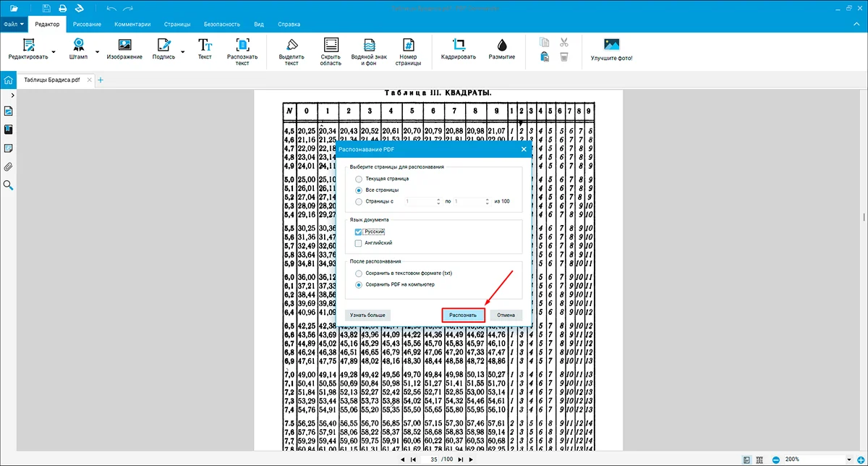Select the Current Page (Текущая страница) radio button

pyautogui.click(x=359, y=178)
